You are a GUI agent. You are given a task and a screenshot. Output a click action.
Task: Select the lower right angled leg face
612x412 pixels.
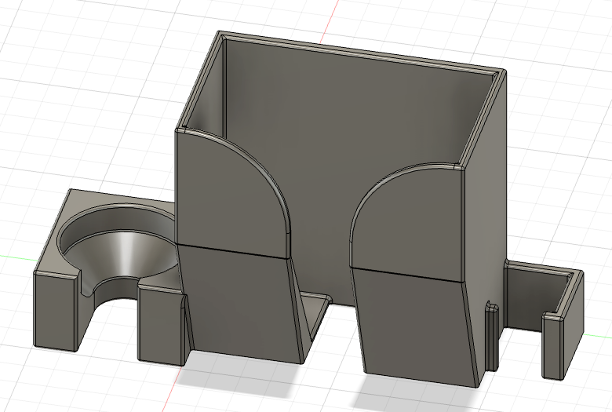click(x=414, y=328)
